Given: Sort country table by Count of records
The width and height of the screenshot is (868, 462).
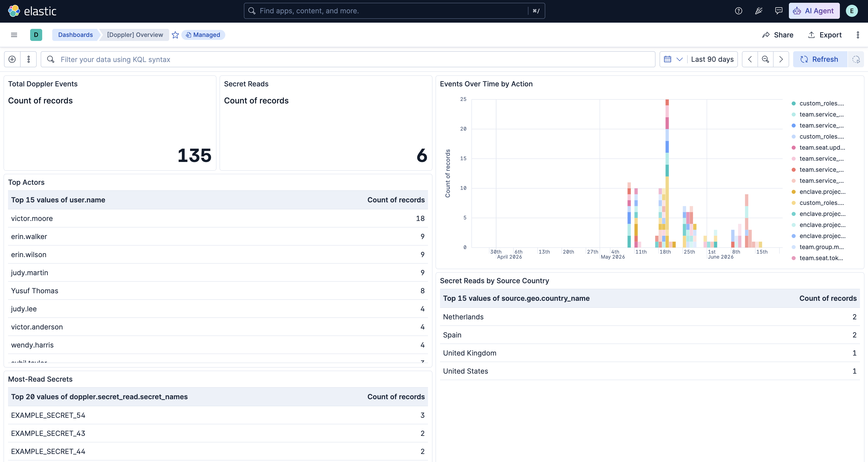Looking at the screenshot, I should (x=828, y=298).
